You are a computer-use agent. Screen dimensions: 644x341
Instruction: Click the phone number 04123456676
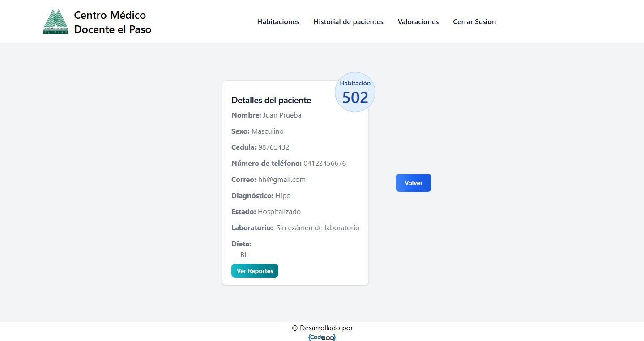tap(324, 164)
